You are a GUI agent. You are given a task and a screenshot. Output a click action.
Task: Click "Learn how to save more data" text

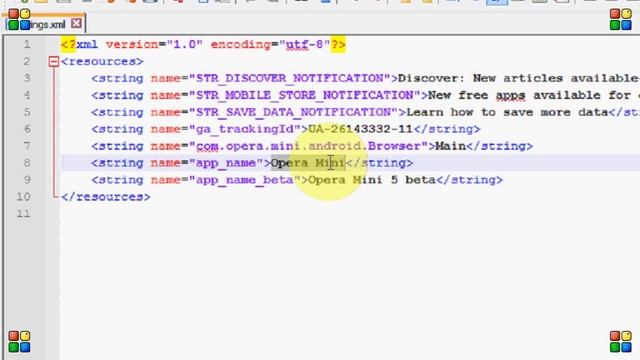point(507,112)
